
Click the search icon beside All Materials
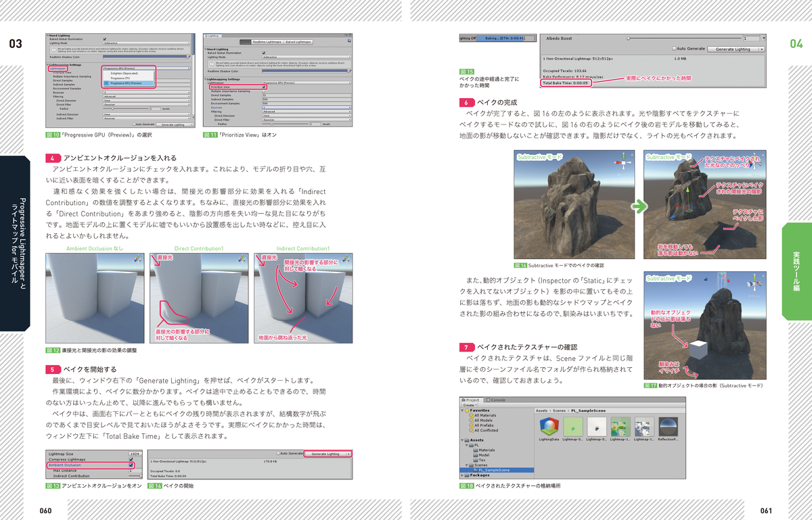pos(471,415)
